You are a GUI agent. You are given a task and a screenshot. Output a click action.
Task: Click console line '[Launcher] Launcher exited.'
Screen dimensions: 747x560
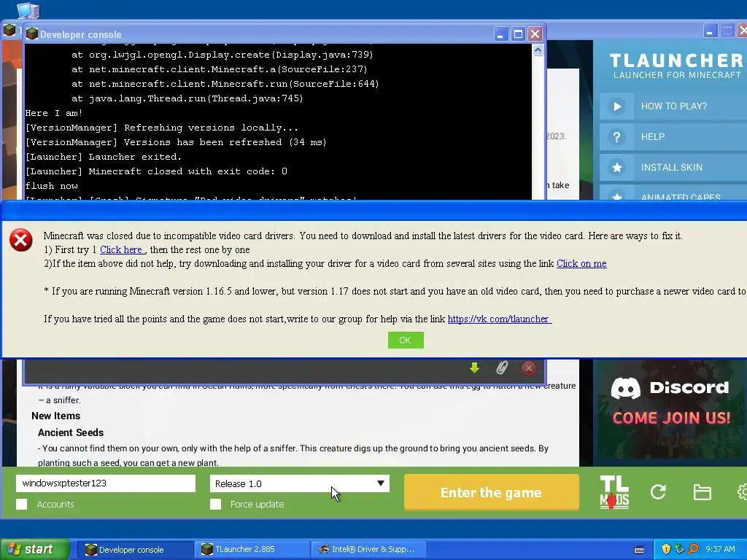(x=104, y=157)
